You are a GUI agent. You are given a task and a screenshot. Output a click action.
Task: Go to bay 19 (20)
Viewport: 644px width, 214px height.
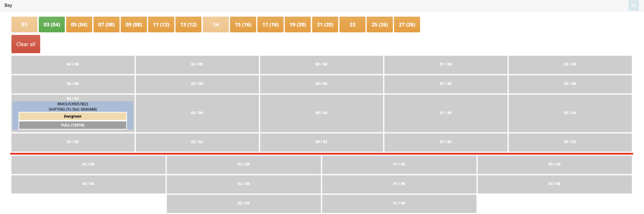297,25
